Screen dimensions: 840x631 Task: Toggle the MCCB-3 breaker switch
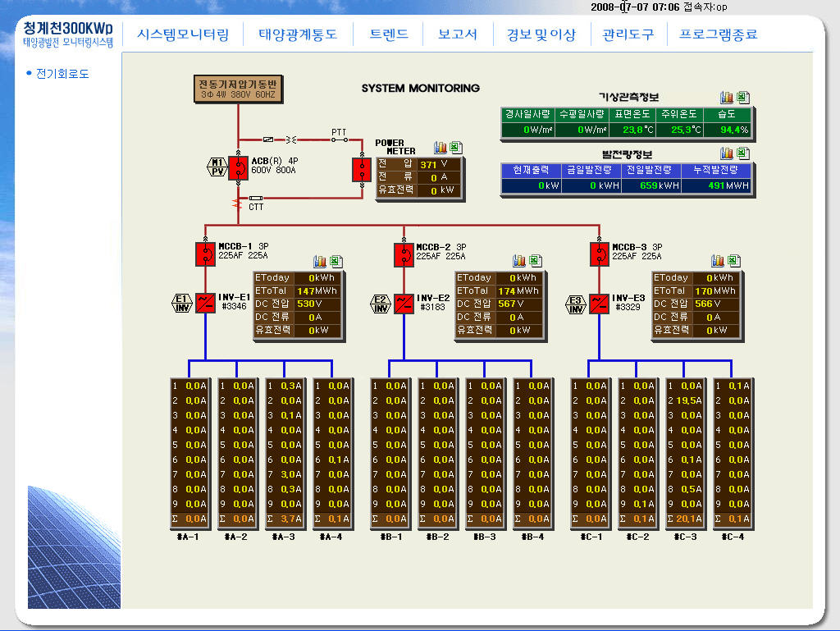point(599,254)
